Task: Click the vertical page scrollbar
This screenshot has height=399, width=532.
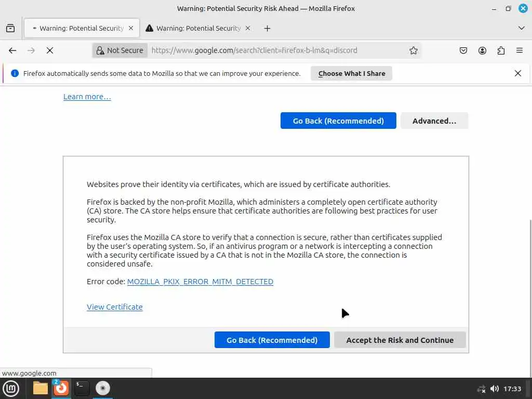Action: (x=530, y=299)
